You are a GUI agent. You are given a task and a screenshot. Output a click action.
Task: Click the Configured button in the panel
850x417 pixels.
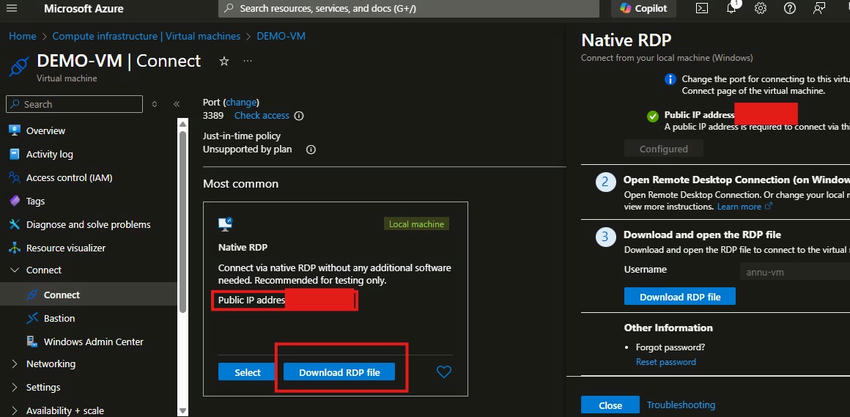[x=664, y=149]
